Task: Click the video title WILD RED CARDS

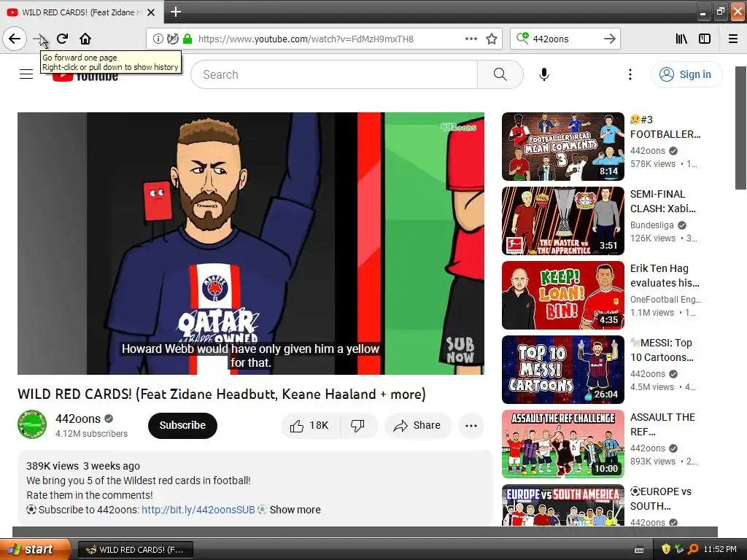Action: tap(222, 394)
